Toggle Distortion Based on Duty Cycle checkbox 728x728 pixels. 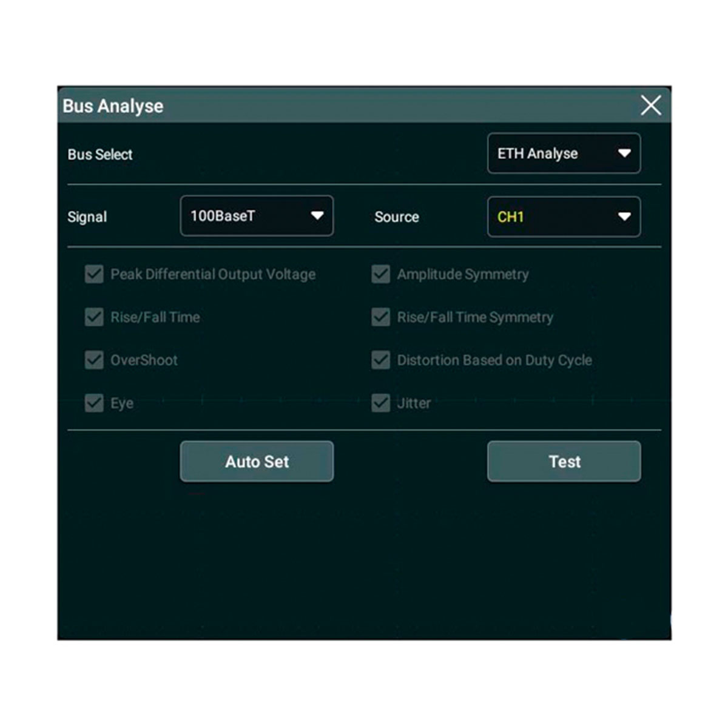[x=380, y=360]
